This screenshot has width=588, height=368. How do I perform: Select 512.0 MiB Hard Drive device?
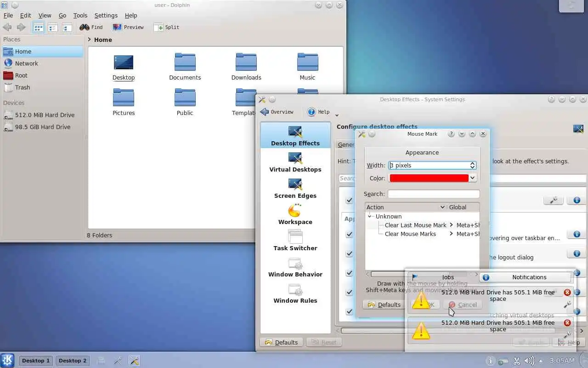(42, 115)
